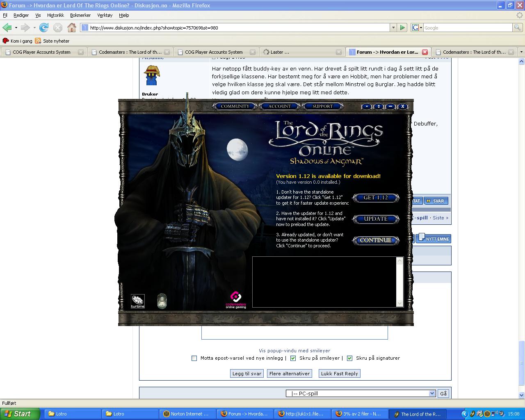Click the 'Siste »' pagination link
Screen dimensions: 525x420
[441, 218]
